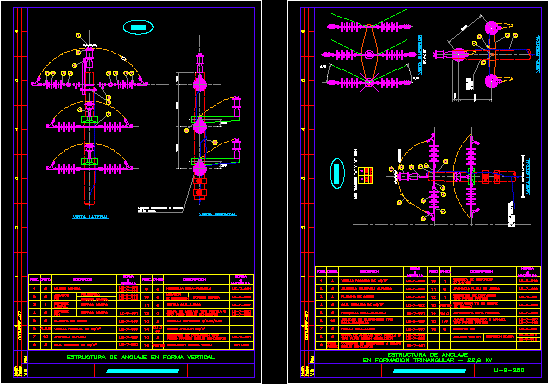Screen dimensions: 549x384
Task: Select the drawing code U-9-250 field
Action: 508,370
